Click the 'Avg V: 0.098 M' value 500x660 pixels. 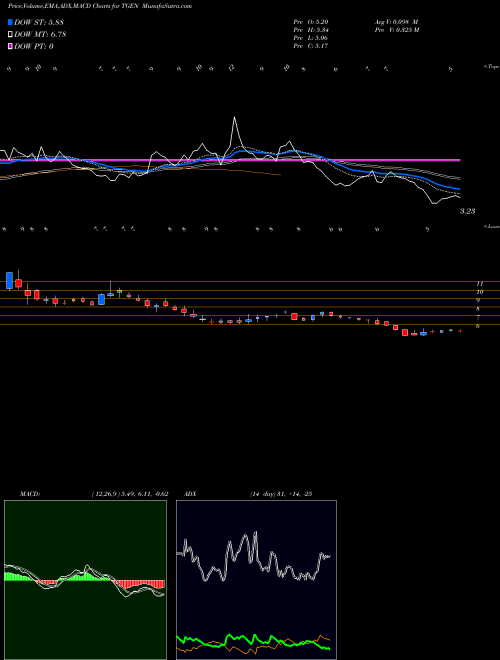click(x=396, y=22)
